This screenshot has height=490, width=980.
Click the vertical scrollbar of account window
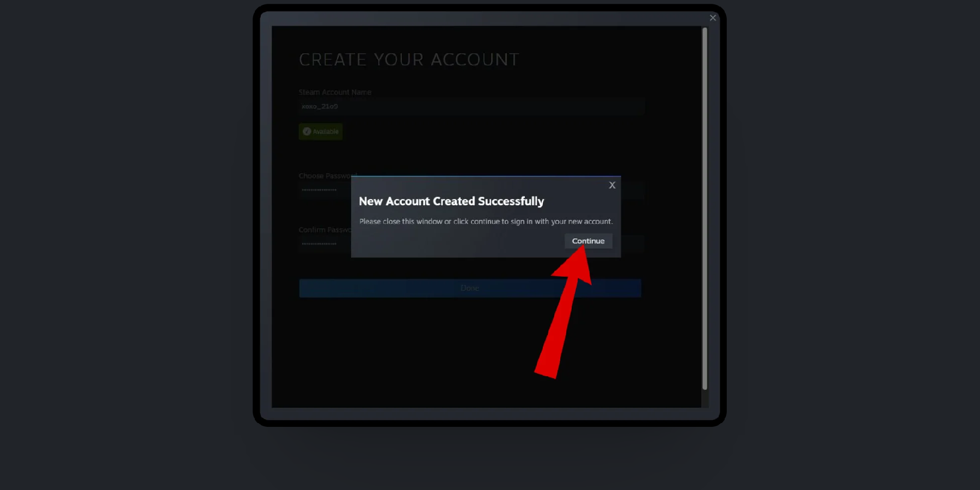pyautogui.click(x=705, y=209)
